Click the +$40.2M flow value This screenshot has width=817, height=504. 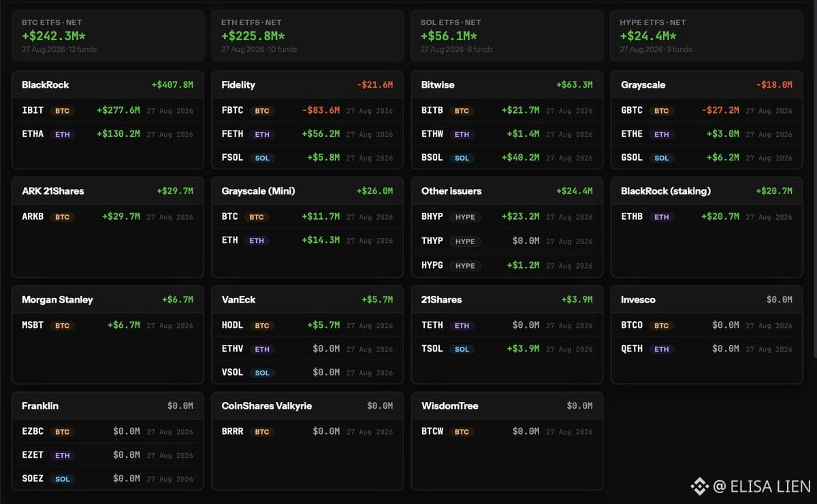pos(520,157)
